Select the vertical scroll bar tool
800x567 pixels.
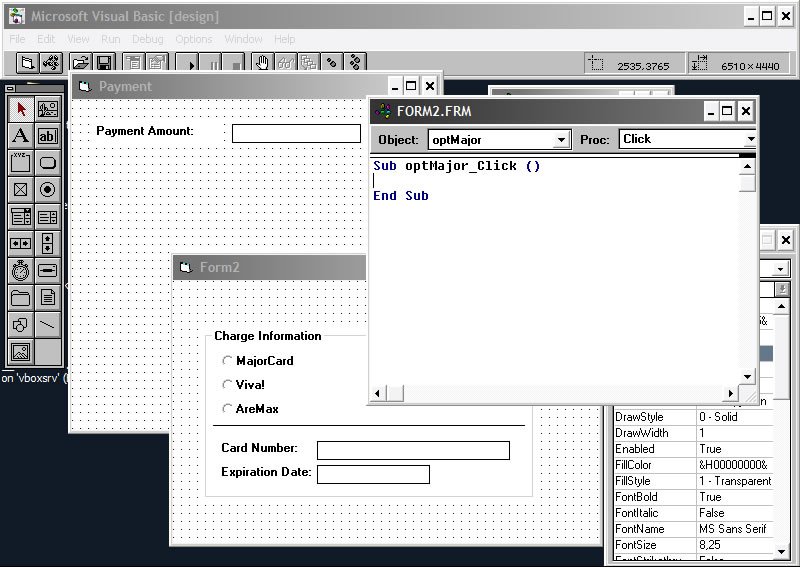coord(48,243)
